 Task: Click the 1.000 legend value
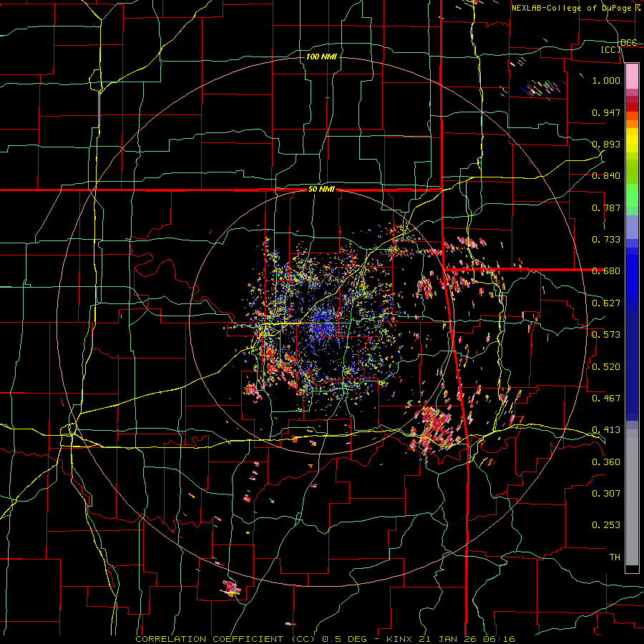(x=606, y=80)
